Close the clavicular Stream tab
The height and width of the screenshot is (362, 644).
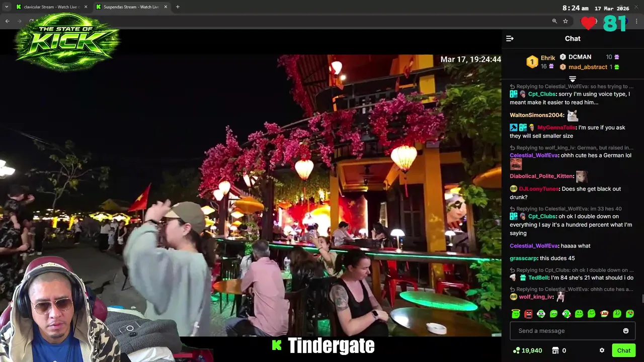click(x=86, y=7)
